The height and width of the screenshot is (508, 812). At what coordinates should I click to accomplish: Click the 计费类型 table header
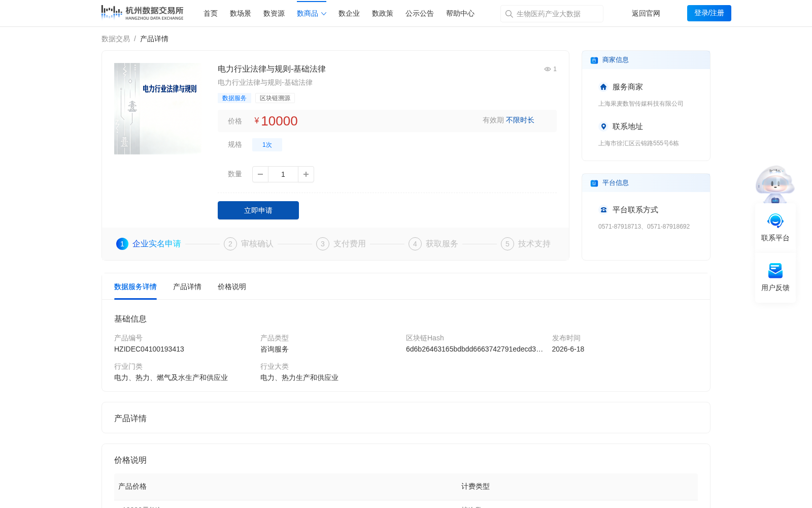[x=476, y=487]
